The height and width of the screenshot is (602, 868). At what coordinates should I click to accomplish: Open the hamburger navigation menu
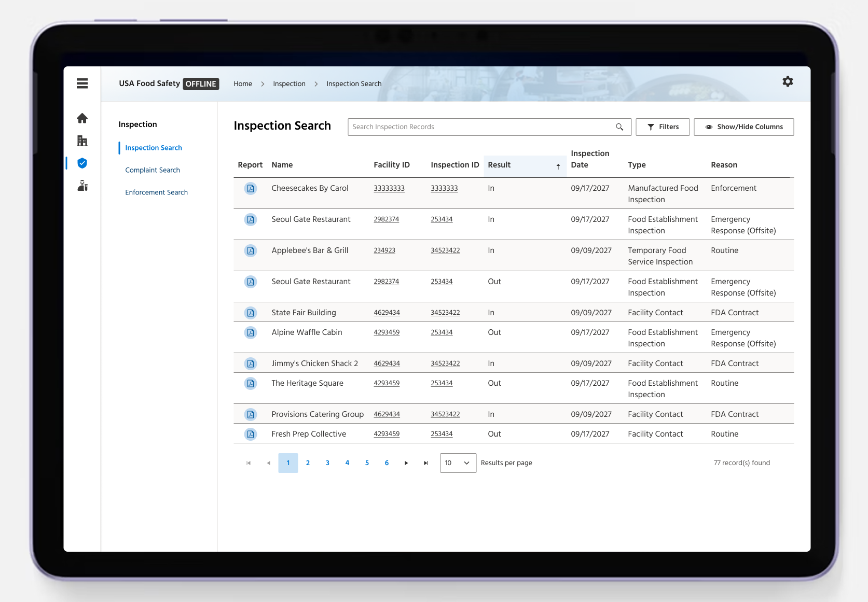tap(82, 83)
